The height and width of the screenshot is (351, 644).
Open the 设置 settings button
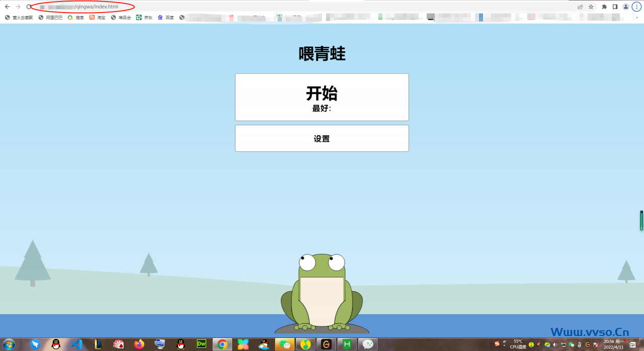321,138
